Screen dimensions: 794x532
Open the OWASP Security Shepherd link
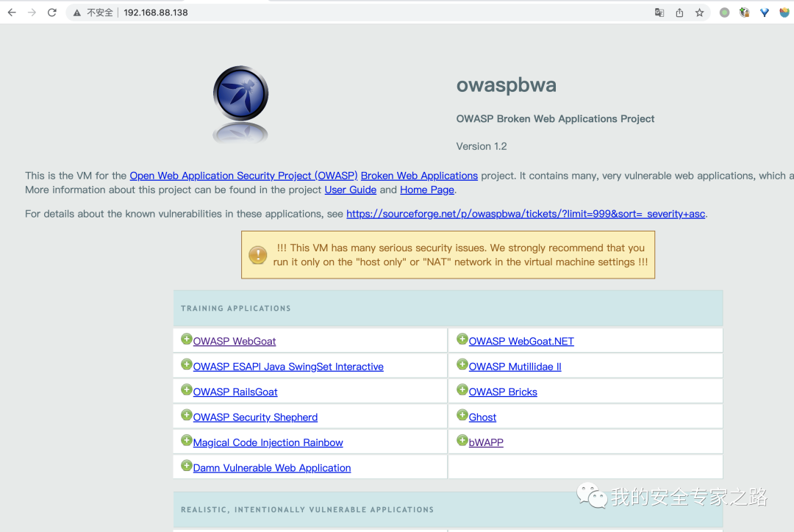tap(255, 417)
